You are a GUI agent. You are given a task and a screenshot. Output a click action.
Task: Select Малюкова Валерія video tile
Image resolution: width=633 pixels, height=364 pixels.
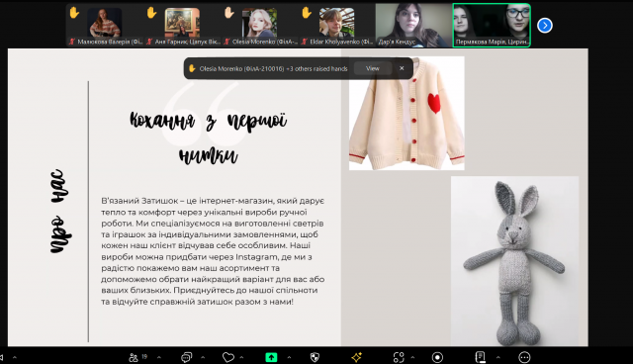(x=105, y=26)
